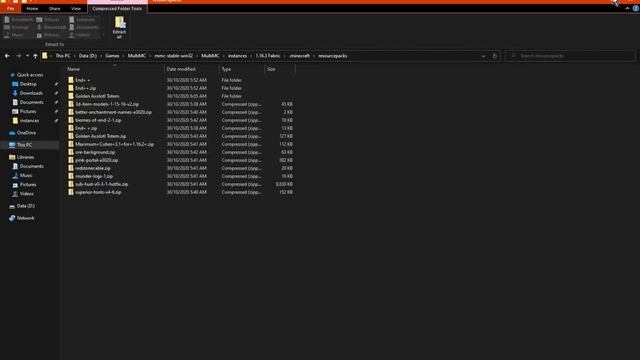Open the OneDrive cloud icon
640x360 pixels.
[12, 133]
